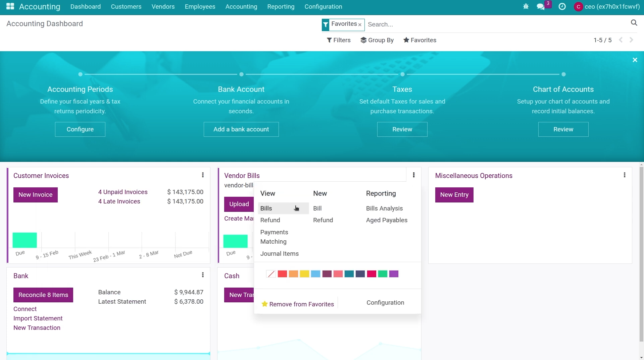Image resolution: width=644 pixels, height=360 pixels.
Task: Open the Group By dropdown
Action: pos(377,40)
